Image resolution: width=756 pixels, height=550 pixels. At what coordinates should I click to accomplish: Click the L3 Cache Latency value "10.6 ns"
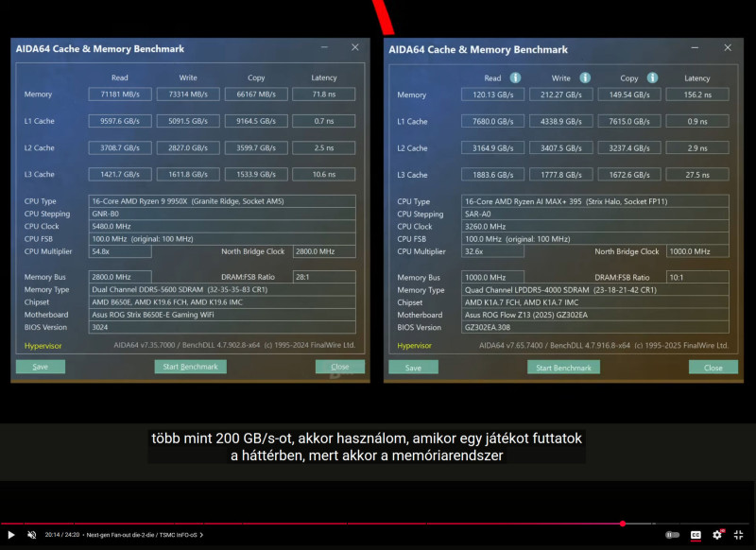point(324,174)
